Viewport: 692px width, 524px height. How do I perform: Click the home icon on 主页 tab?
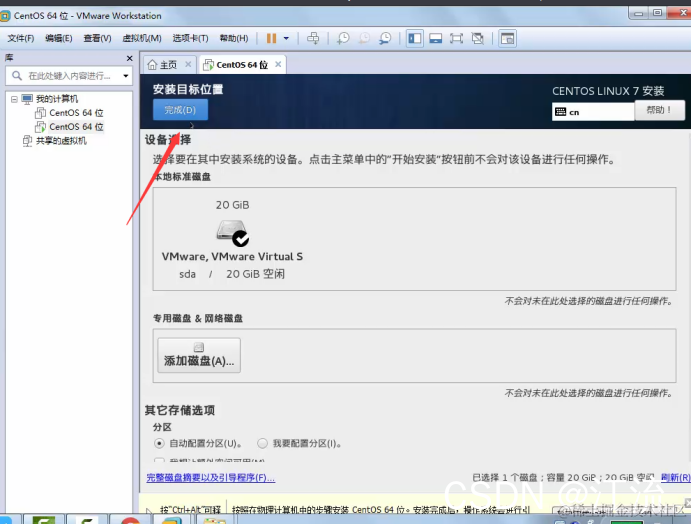(152, 65)
